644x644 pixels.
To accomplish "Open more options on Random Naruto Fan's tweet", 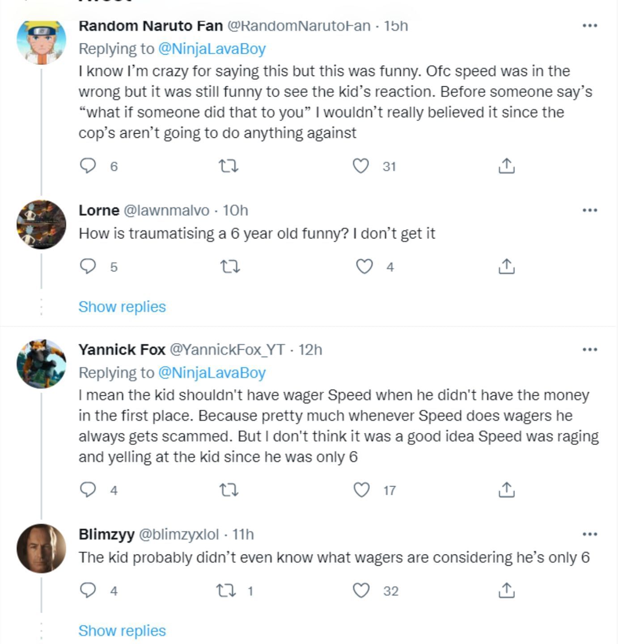I will [590, 25].
